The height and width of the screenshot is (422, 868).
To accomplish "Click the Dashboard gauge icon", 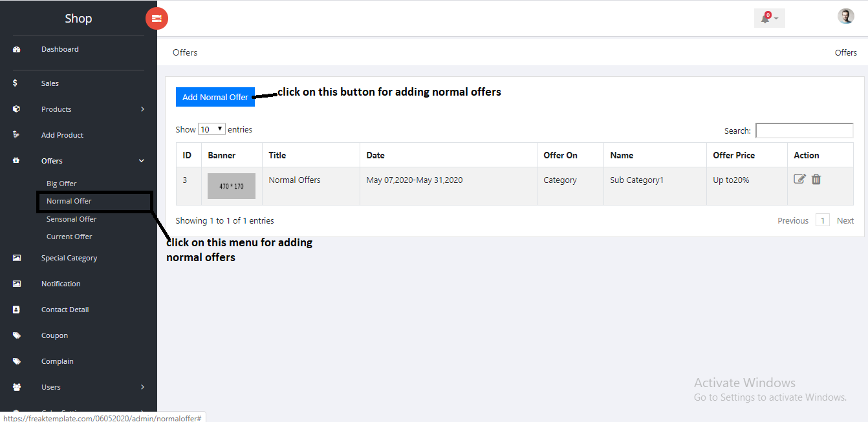I will (17, 50).
